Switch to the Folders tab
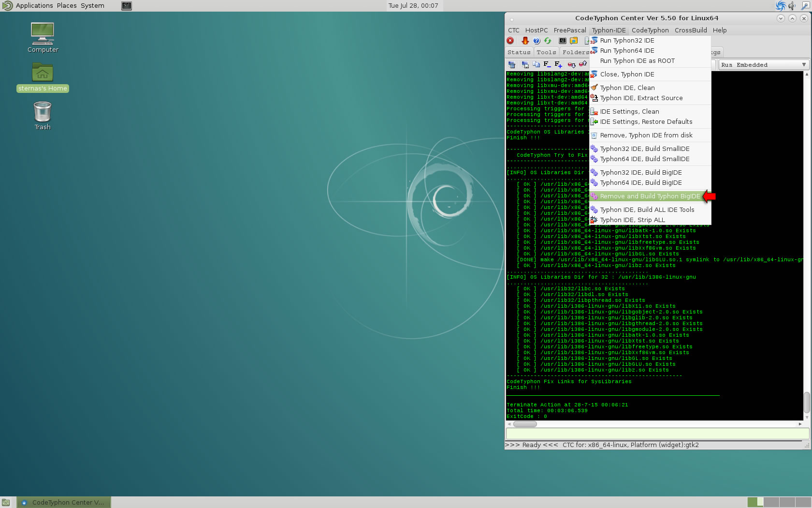Image resolution: width=812 pixels, height=508 pixels. [575, 52]
